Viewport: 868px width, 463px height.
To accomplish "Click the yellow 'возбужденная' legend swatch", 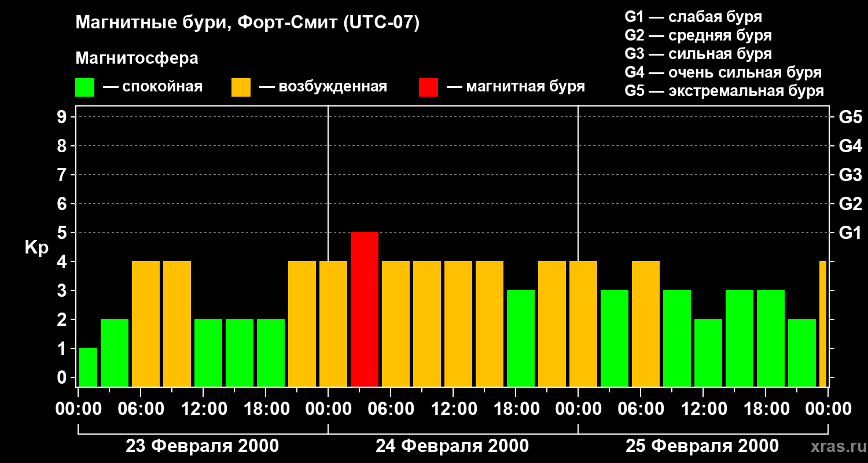I will point(241,87).
